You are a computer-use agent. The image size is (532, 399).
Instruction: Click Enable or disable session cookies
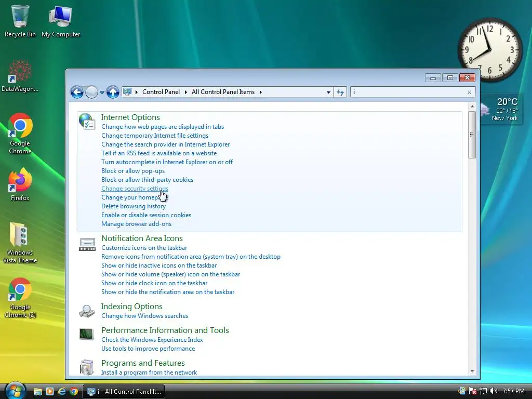tap(146, 215)
